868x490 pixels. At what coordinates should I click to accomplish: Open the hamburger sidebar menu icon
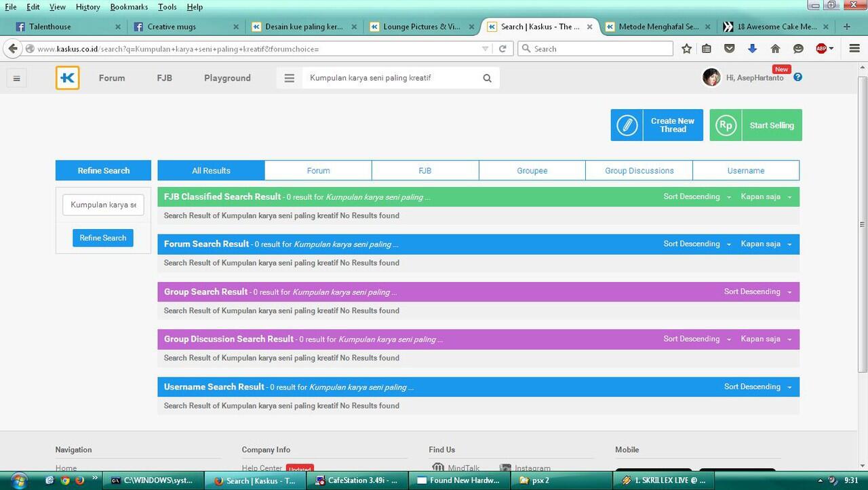(17, 79)
